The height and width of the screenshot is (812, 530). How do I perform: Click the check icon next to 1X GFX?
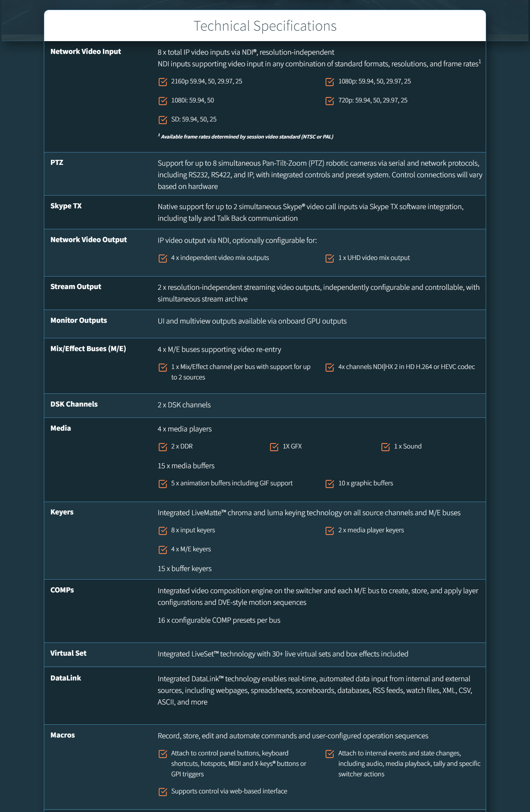(x=274, y=447)
